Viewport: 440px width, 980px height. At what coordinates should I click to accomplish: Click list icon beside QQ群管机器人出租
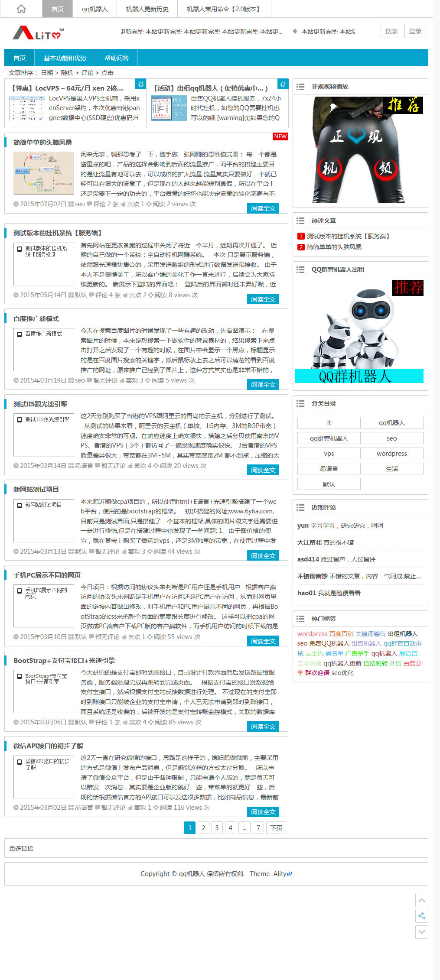pyautogui.click(x=300, y=269)
